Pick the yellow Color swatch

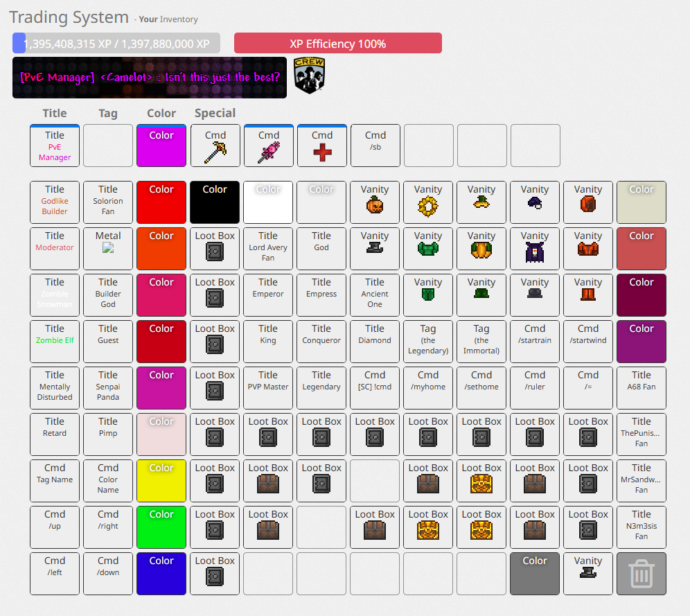click(161, 481)
